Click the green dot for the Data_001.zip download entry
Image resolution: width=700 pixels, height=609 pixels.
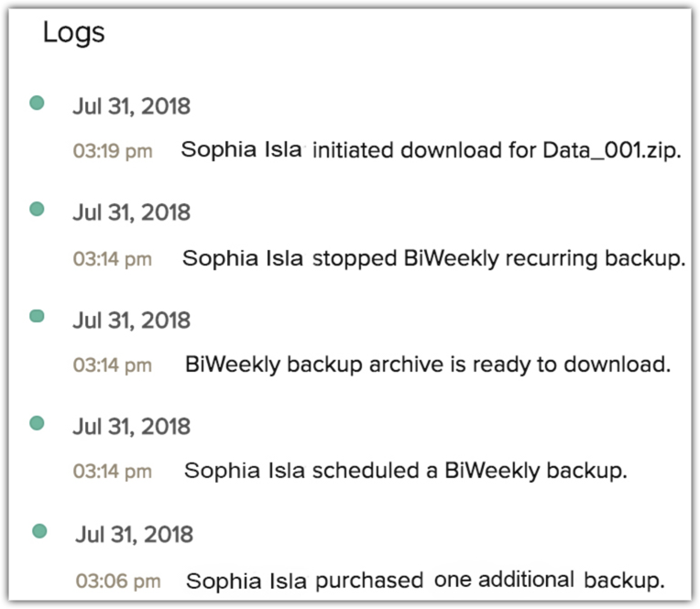(37, 103)
